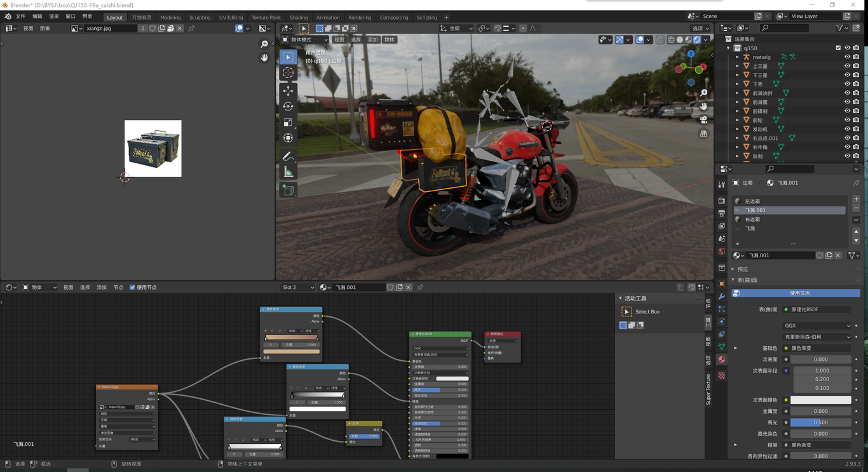Switch to the Shading workspace tab
The width and height of the screenshot is (868, 472).
pyautogui.click(x=299, y=17)
